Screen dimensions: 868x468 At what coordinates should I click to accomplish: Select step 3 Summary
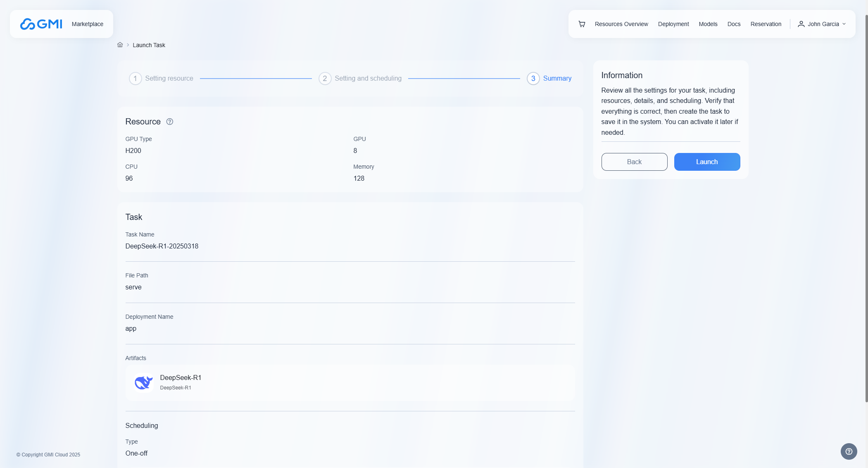[549, 78]
